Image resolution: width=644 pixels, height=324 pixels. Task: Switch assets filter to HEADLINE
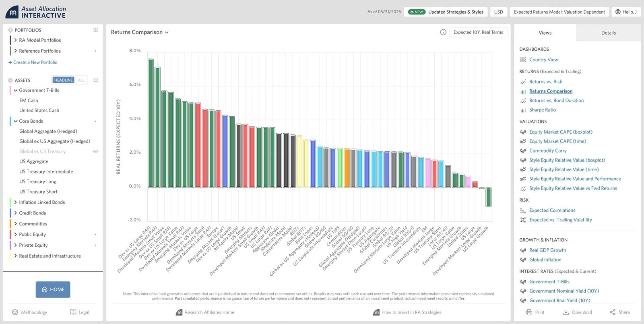click(63, 80)
